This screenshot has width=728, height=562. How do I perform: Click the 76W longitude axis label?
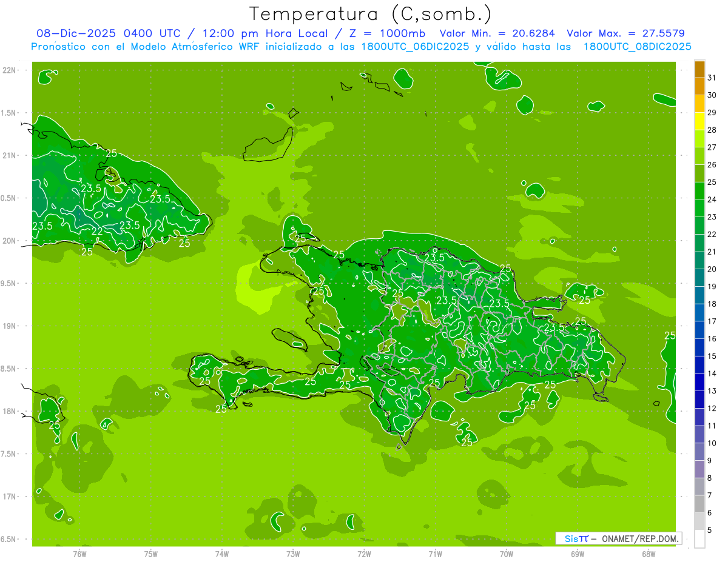(79, 554)
